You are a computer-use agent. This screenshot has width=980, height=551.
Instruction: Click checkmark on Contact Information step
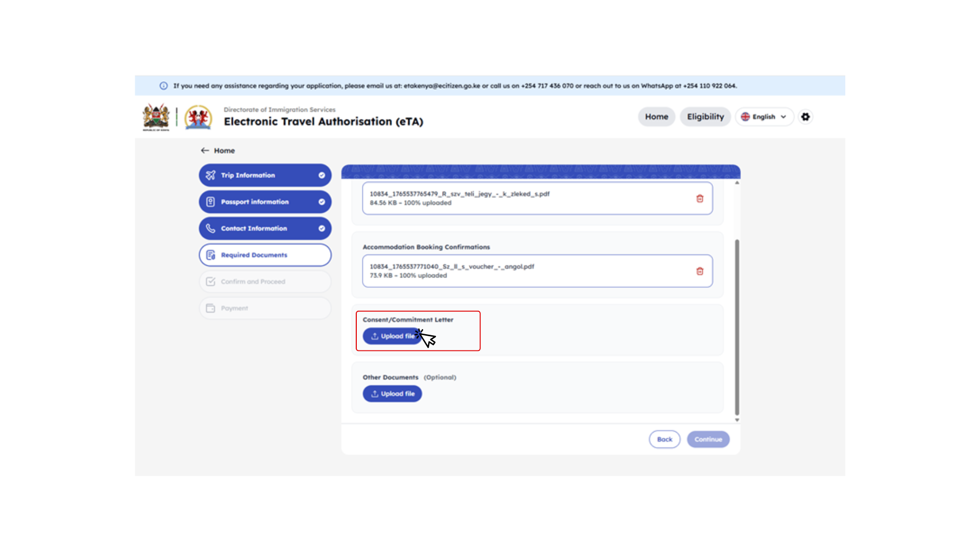pos(322,229)
